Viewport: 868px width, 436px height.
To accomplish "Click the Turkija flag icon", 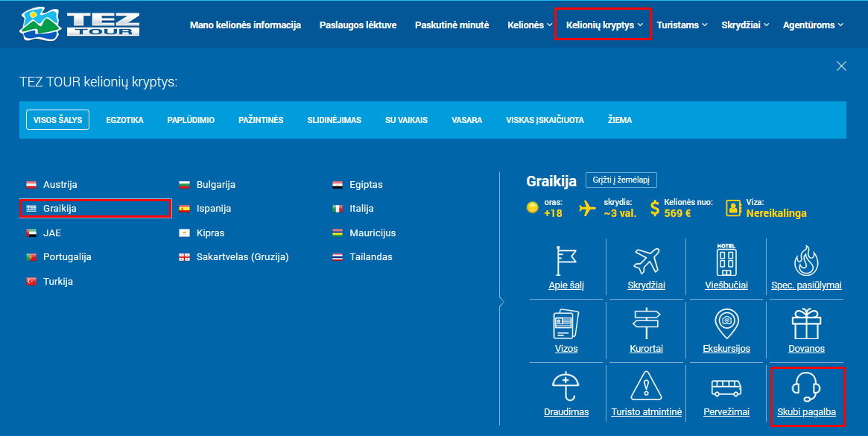I will click(x=31, y=282).
